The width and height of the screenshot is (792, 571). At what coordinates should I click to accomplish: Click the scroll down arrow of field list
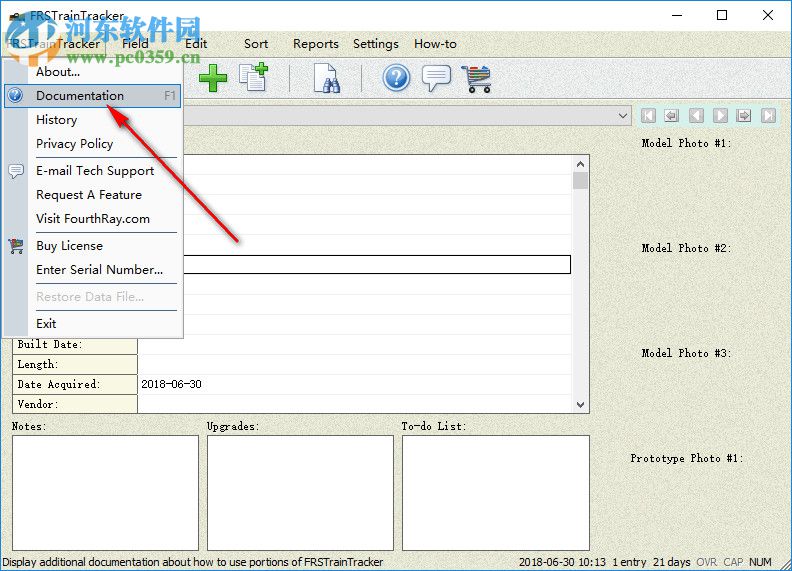point(580,404)
